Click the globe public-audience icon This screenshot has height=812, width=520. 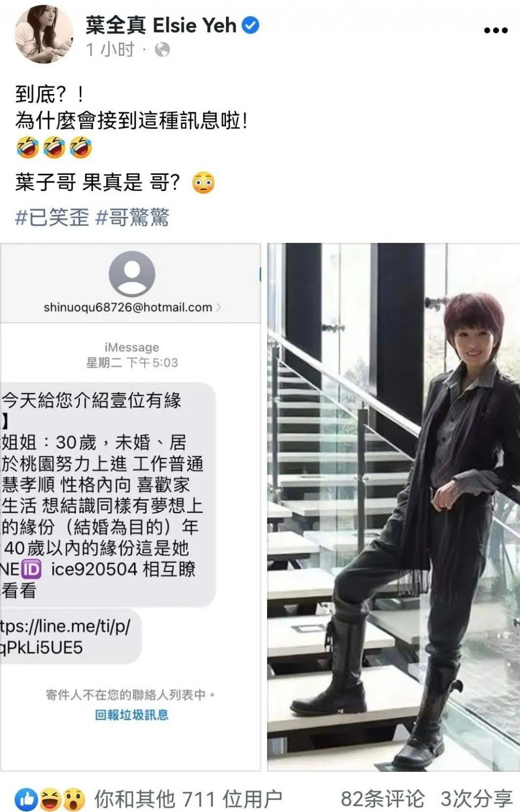point(162,50)
